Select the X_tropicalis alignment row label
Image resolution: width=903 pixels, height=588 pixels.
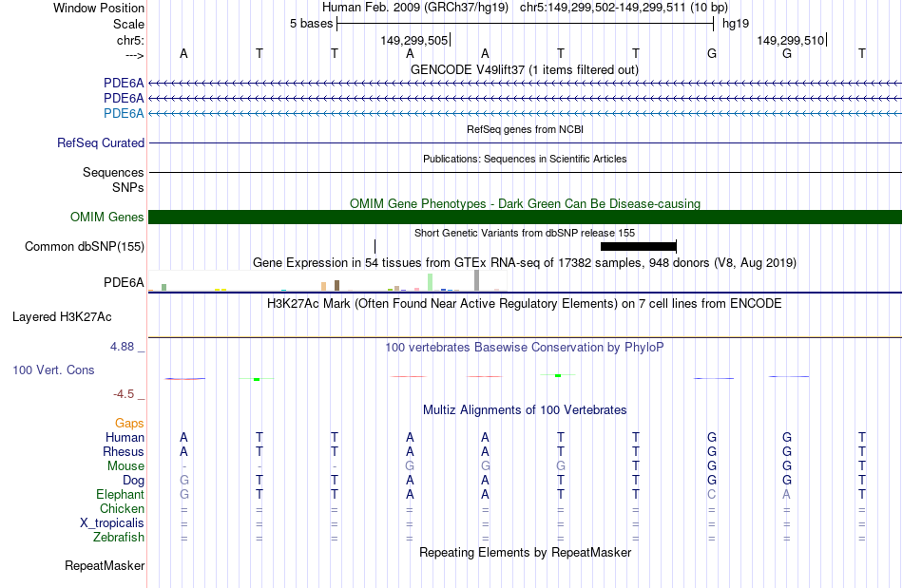click(x=112, y=523)
